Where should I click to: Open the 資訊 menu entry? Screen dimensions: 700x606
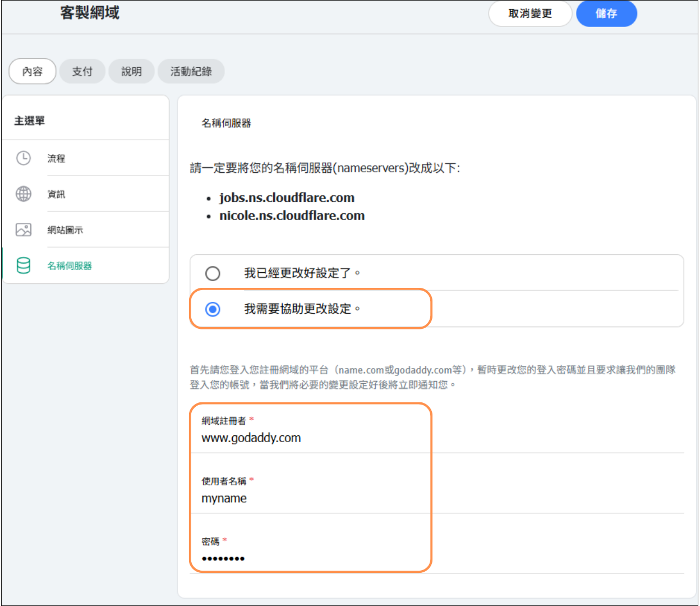point(56,194)
